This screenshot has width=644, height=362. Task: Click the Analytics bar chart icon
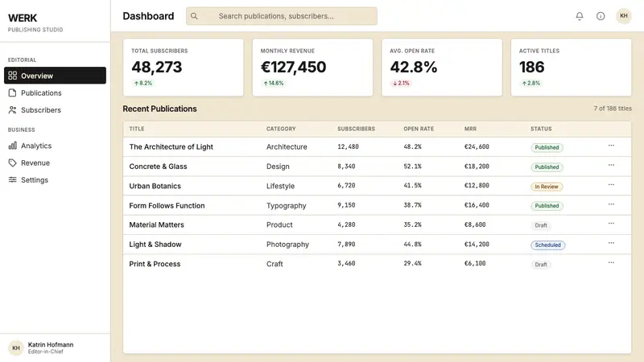(13, 146)
